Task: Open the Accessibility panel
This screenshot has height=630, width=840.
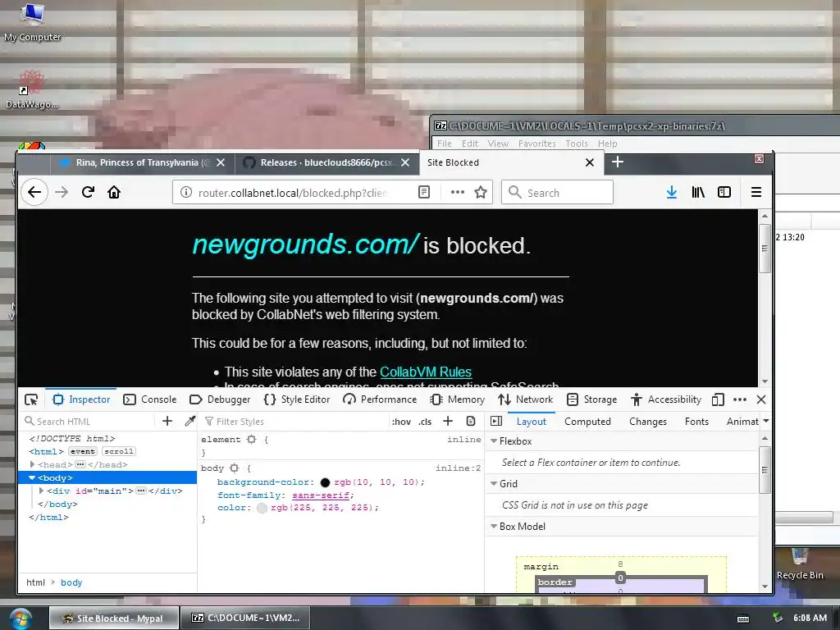Action: point(666,399)
